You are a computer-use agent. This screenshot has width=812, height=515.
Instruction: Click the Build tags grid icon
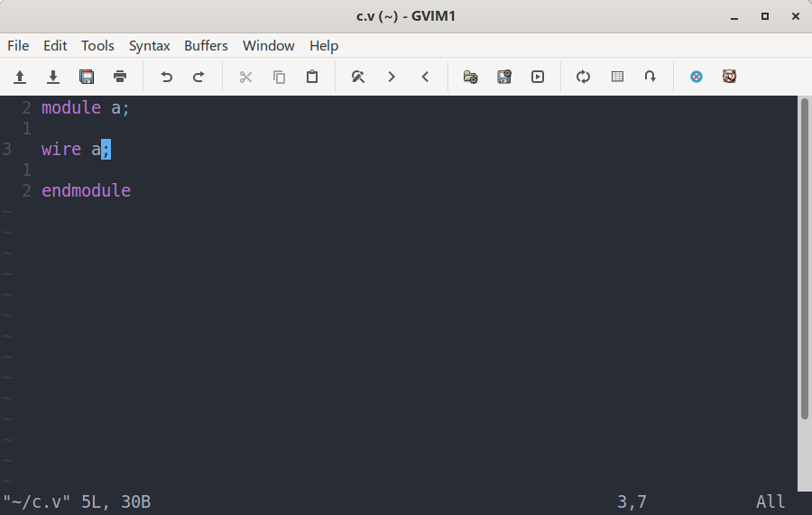pos(617,78)
